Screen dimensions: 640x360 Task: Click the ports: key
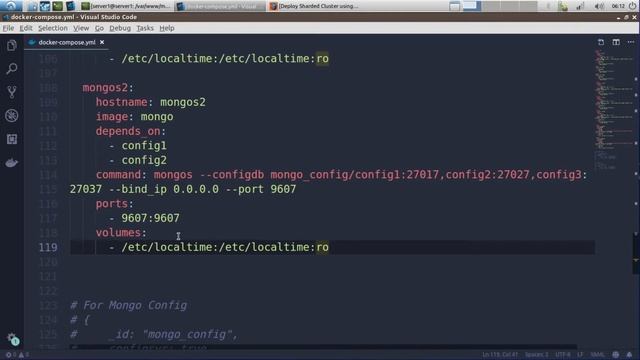tap(115, 204)
